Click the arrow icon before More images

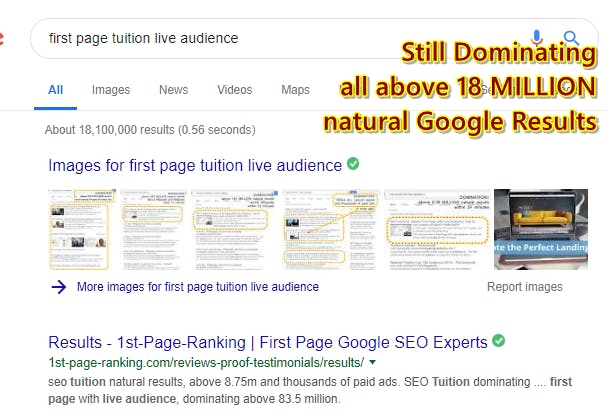click(x=59, y=287)
